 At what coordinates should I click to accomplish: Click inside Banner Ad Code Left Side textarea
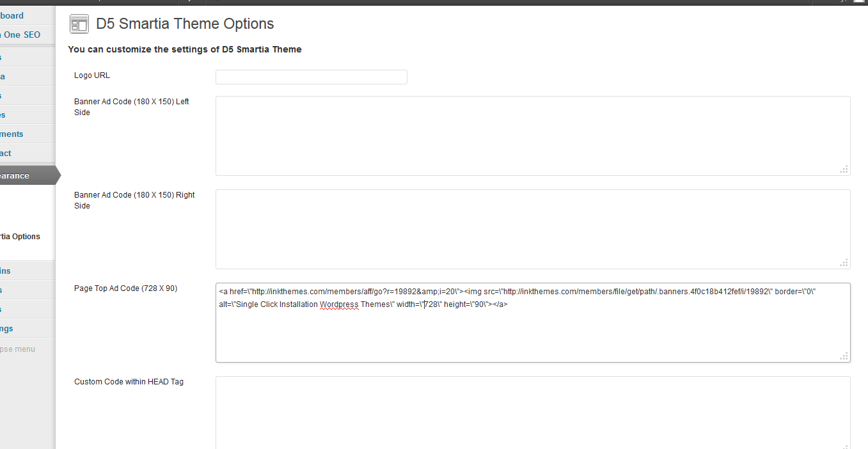pos(533,136)
